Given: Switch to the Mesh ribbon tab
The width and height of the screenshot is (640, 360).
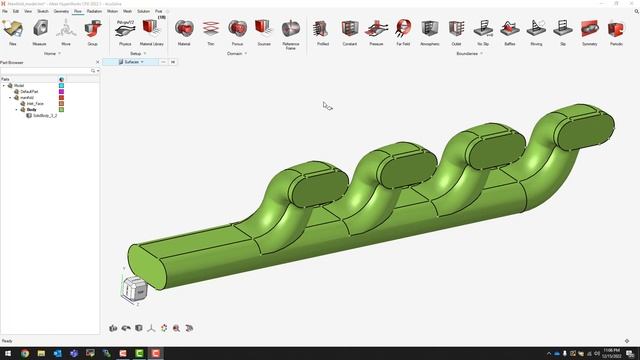Looking at the screenshot, I should coord(127,11).
